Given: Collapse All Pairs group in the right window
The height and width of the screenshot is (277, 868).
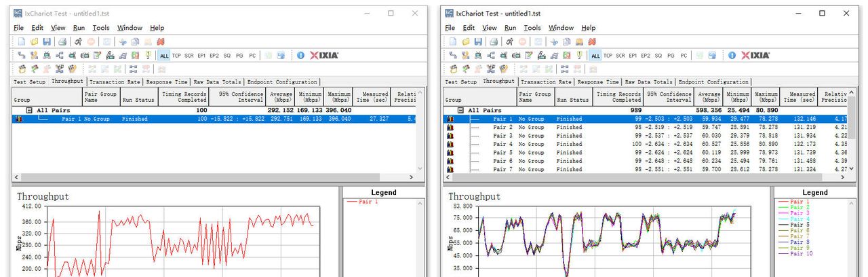Looking at the screenshot, I should click(460, 110).
